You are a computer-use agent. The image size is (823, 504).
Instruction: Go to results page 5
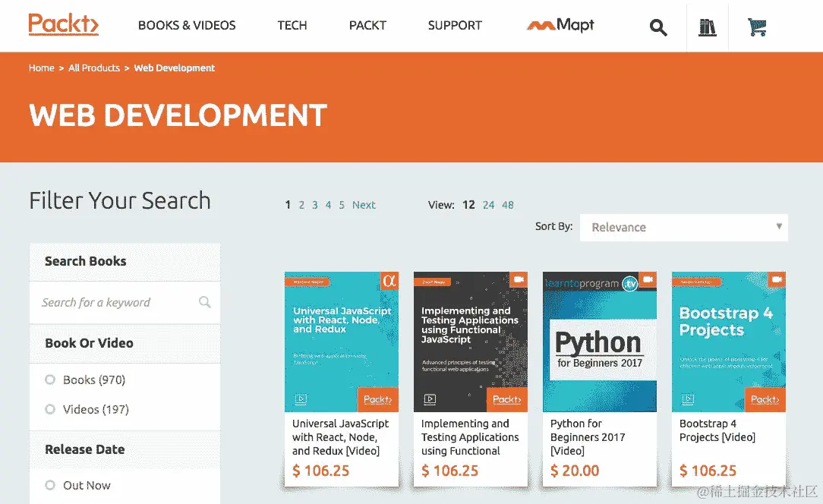(342, 205)
